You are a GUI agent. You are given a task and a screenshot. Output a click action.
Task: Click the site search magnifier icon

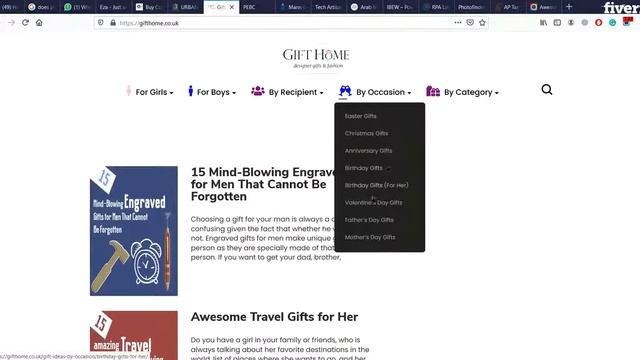click(x=547, y=89)
